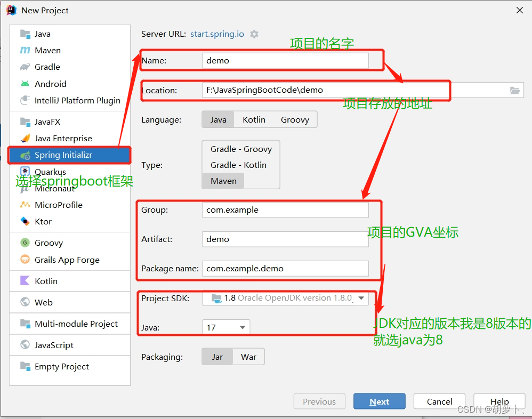
Task: Select War packaging
Action: (248, 357)
